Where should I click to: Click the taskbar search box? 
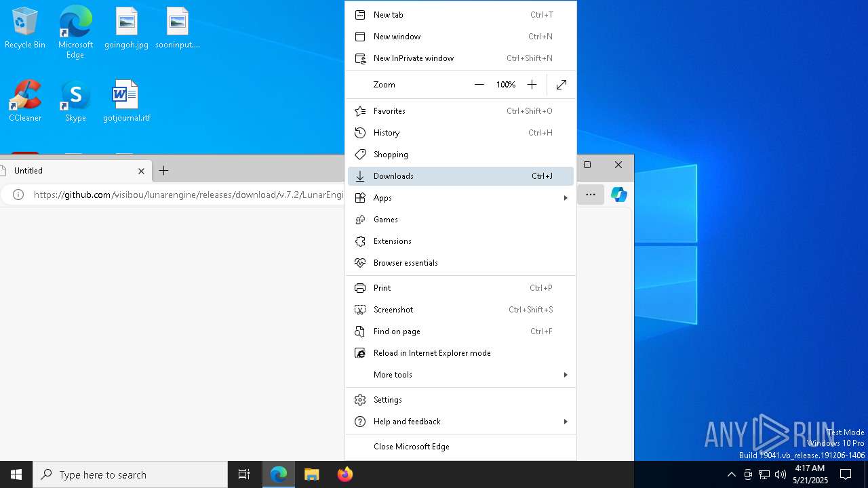pos(130,474)
